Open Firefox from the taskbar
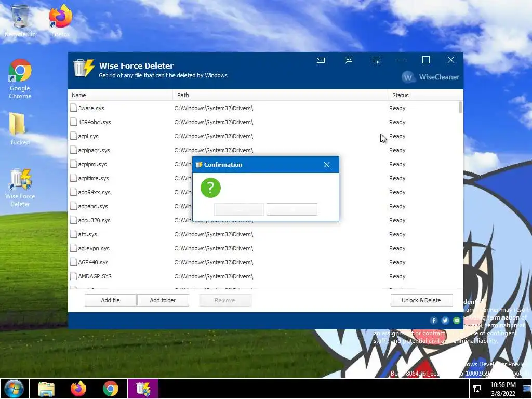The width and height of the screenshot is (532, 399). (78, 389)
